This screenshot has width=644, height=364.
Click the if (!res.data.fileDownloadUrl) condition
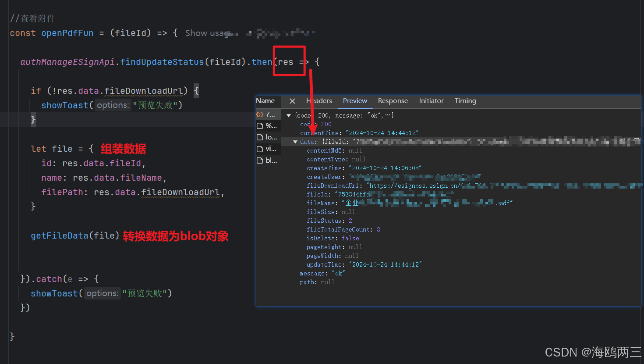(x=109, y=91)
